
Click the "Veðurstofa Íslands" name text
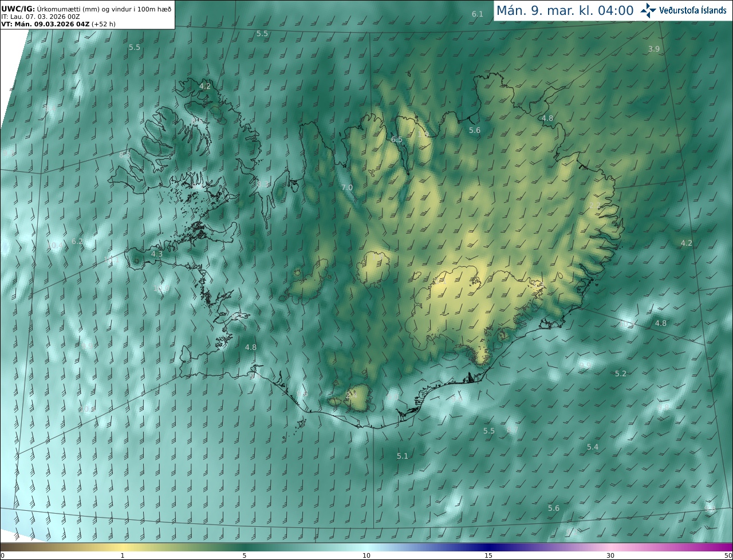[x=692, y=10]
